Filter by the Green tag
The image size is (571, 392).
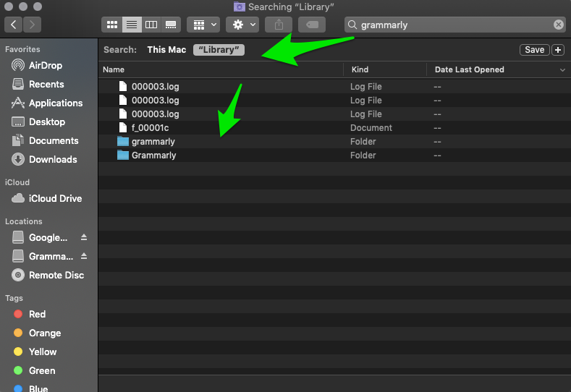[42, 371]
